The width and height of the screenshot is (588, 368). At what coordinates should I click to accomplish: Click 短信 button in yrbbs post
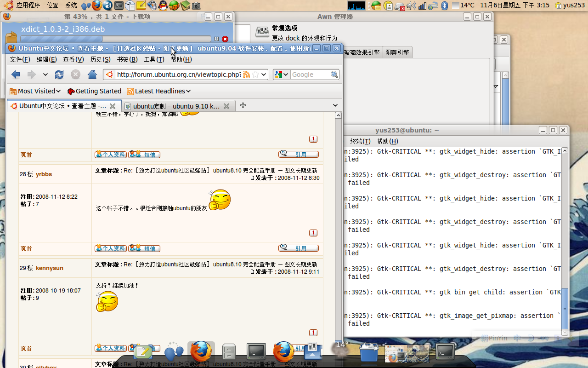pyautogui.click(x=144, y=248)
